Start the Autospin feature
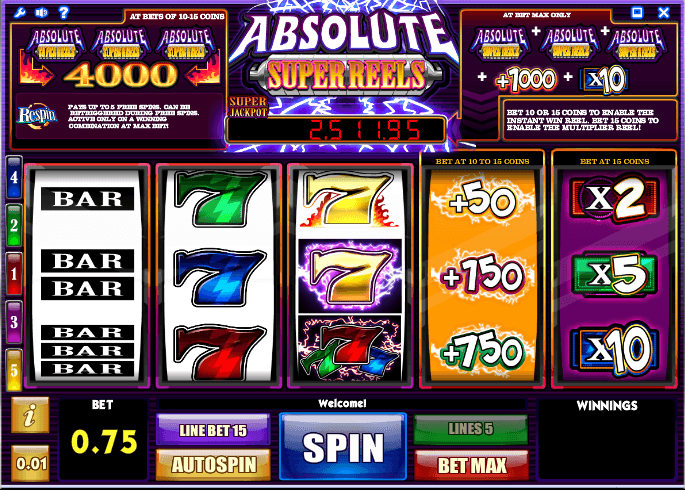Image resolution: width=685 pixels, height=490 pixels. [213, 464]
